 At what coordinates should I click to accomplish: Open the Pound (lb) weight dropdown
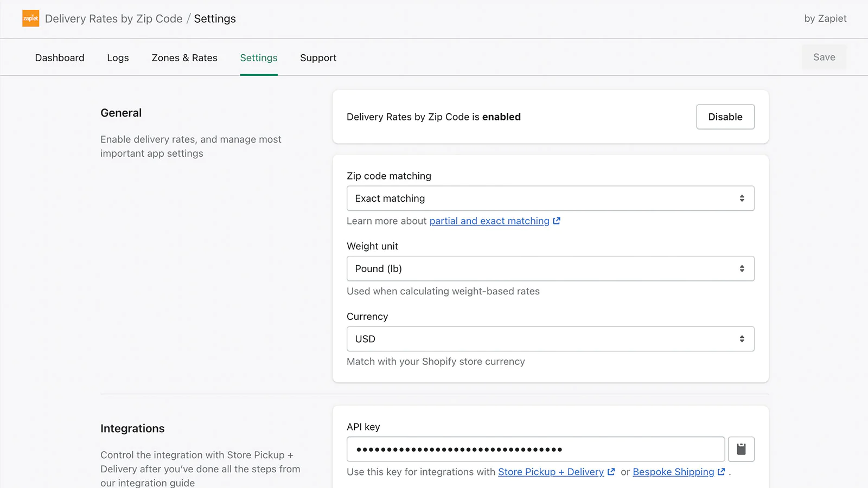[550, 268]
